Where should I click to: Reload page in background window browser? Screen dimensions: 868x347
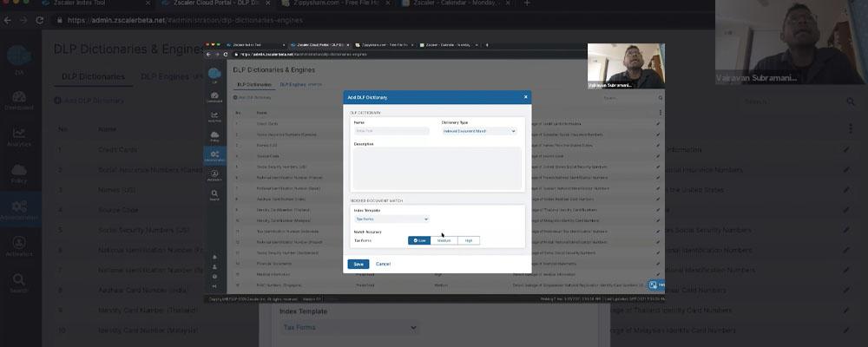40,20
